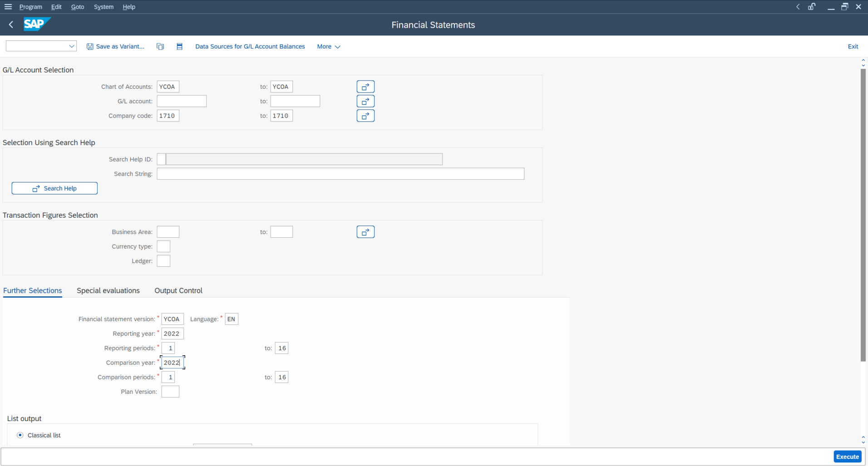Open multiple selection for Chart of Accounts
This screenshot has width=868, height=466.
coord(365,86)
